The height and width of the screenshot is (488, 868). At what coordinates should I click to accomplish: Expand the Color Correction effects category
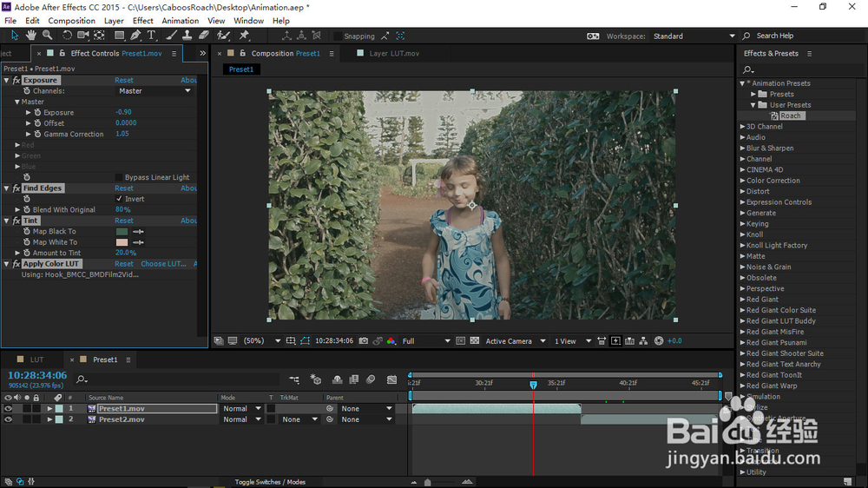742,181
